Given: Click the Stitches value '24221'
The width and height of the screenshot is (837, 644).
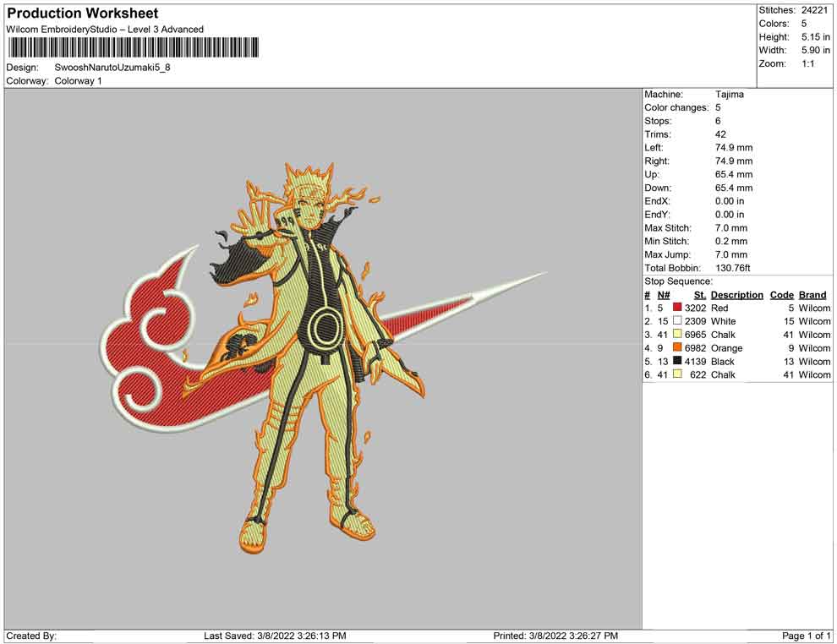Looking at the screenshot, I should point(814,10).
